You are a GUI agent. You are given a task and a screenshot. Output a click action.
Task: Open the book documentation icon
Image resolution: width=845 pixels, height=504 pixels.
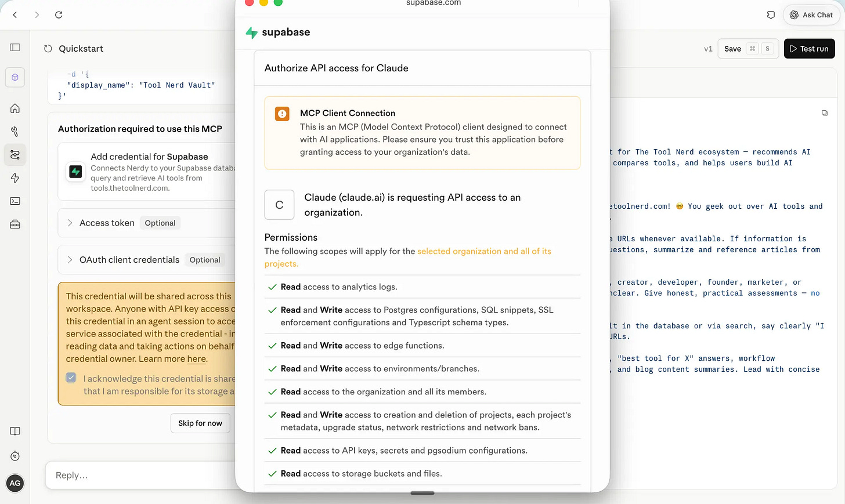(x=15, y=432)
